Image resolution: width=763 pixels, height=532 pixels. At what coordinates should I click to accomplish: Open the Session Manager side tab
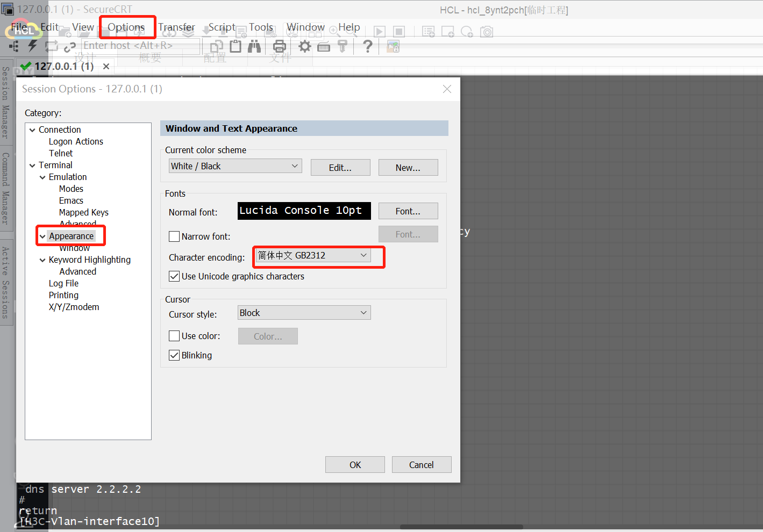5,103
